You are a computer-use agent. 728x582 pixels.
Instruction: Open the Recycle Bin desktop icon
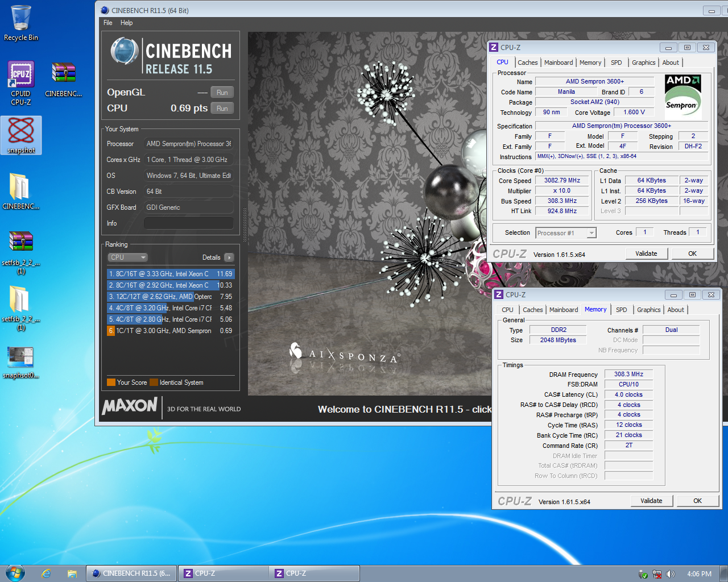pos(21,23)
